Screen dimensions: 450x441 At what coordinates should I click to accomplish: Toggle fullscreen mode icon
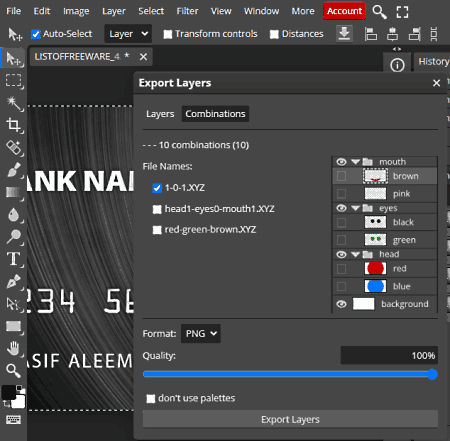click(402, 12)
